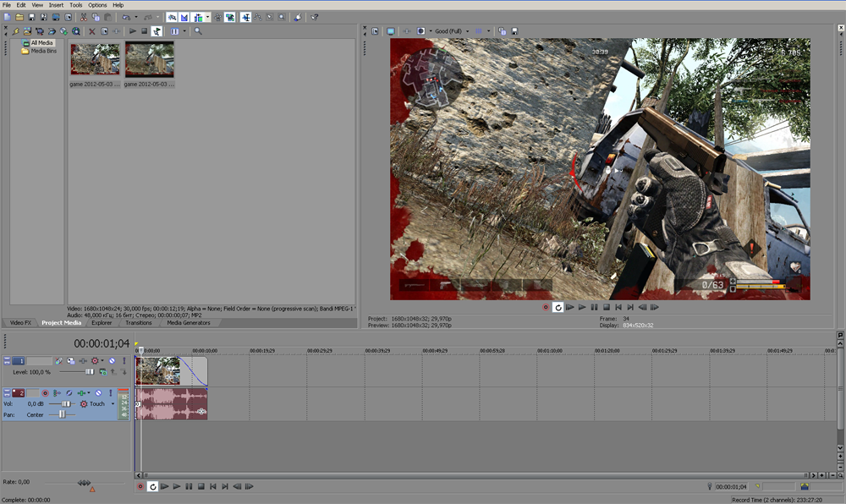
Task: Click the Cut scissors icon in main toolbar
Action: coord(84,17)
